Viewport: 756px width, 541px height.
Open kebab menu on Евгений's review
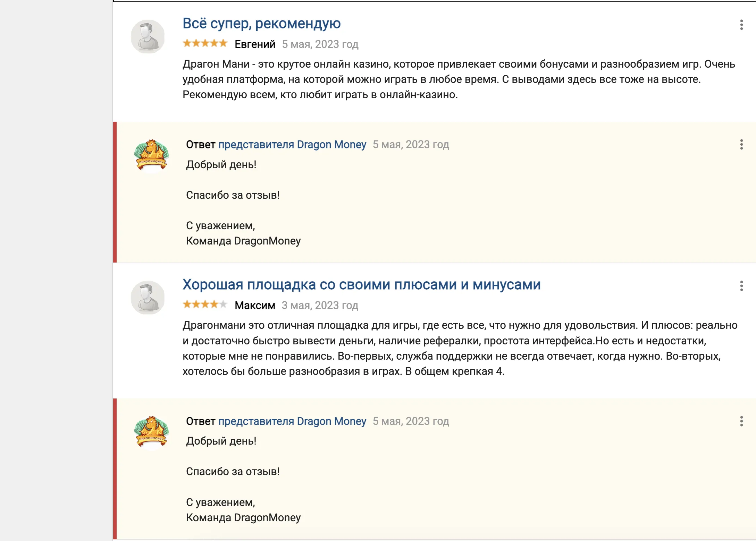coord(741,25)
